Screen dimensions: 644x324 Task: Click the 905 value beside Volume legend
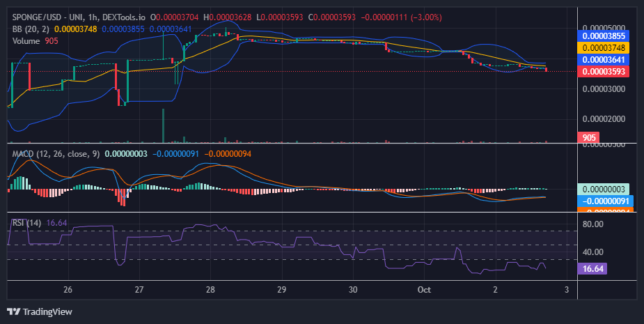52,40
